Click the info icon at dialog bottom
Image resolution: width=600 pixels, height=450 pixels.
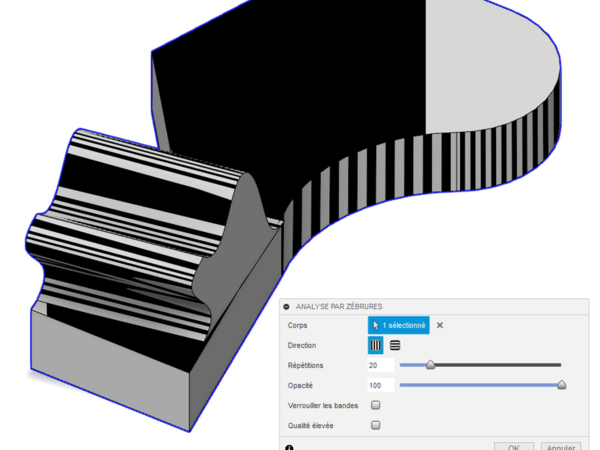[288, 446]
